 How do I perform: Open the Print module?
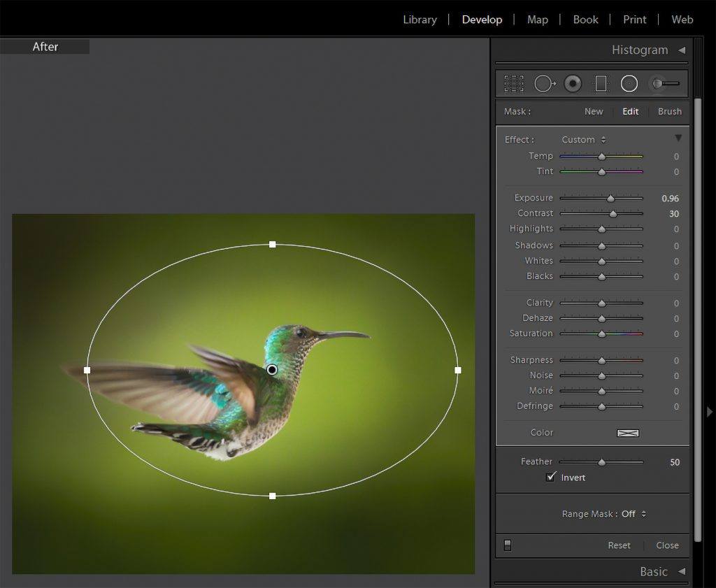click(x=634, y=20)
